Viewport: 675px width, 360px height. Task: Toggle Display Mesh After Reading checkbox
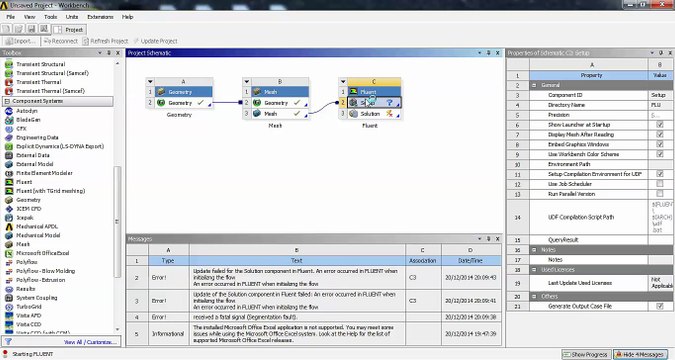pos(660,134)
